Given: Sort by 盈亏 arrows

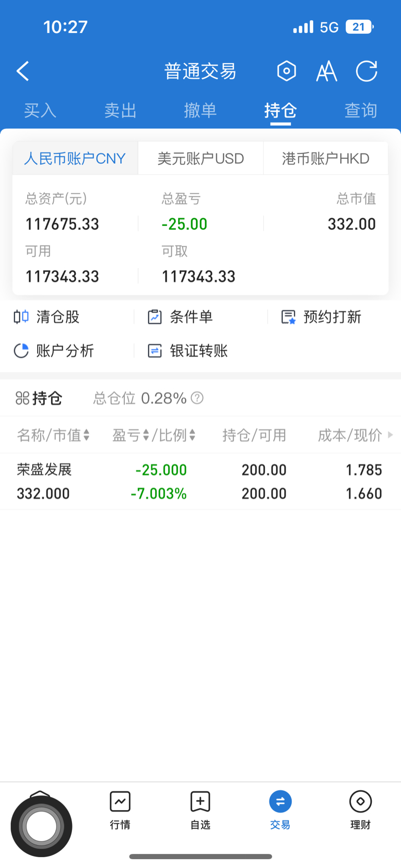Looking at the screenshot, I should [x=146, y=435].
